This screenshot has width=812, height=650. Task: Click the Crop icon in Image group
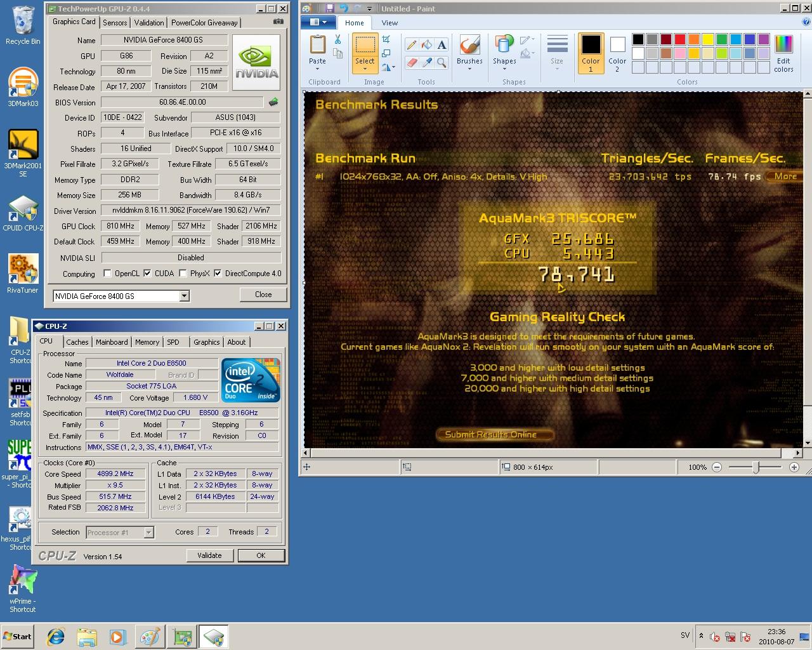(x=386, y=40)
